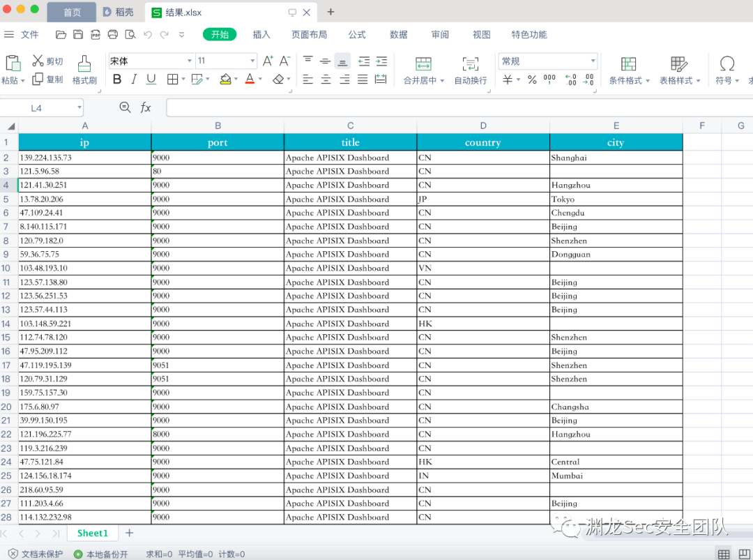Switch to normal grid view in status bar

point(724,554)
